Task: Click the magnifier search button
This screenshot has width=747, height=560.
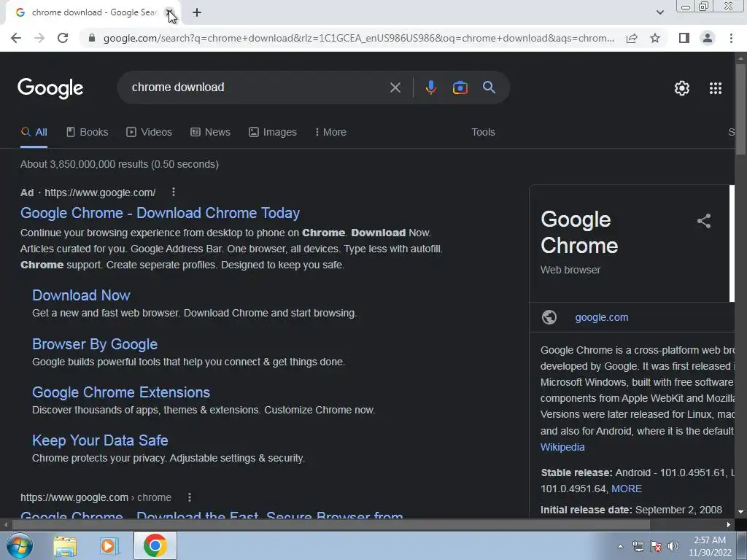Action: click(x=489, y=87)
